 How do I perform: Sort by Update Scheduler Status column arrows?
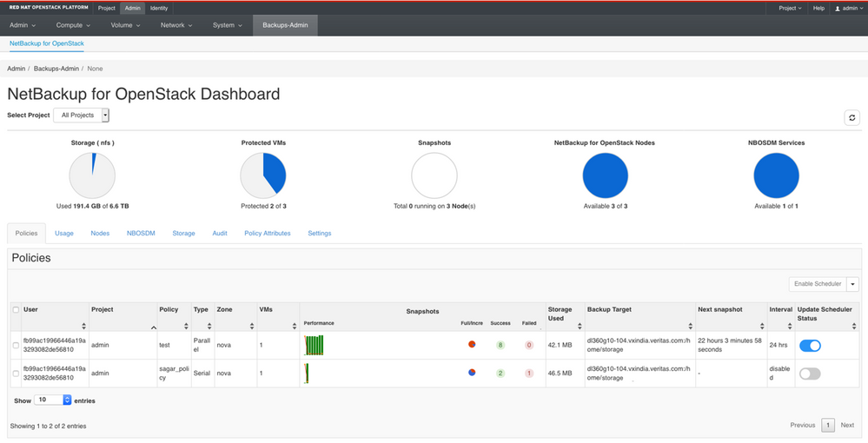[x=854, y=326]
